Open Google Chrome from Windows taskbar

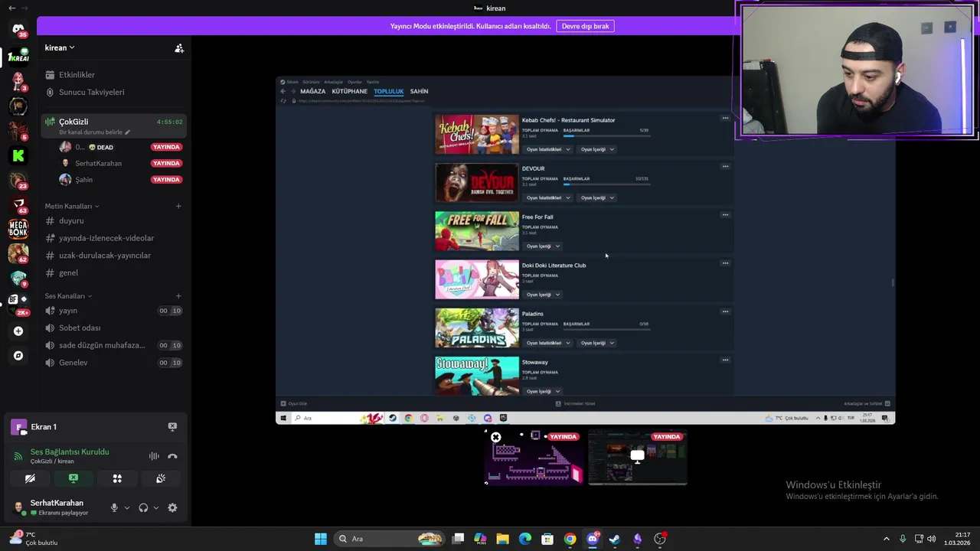coord(570,539)
